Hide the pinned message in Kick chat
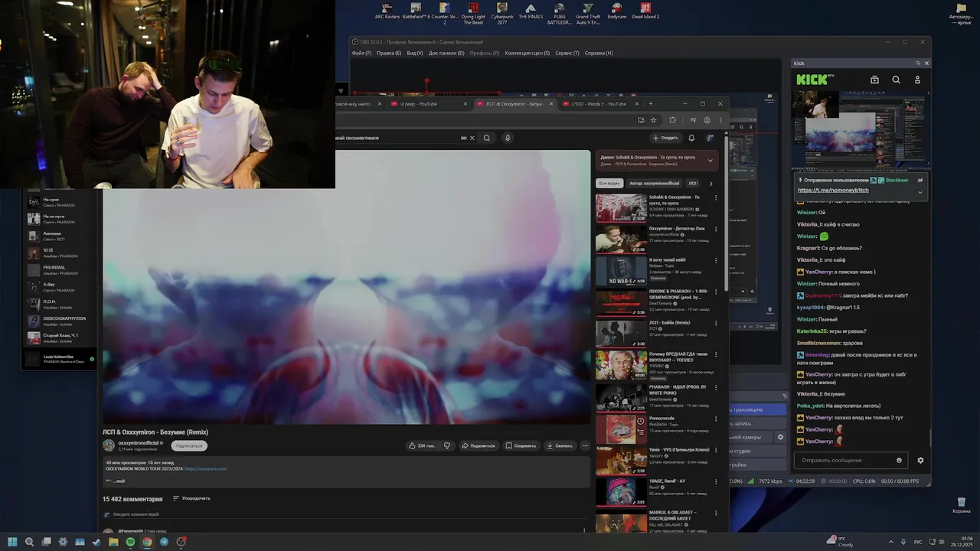Image resolution: width=980 pixels, height=551 pixels. tap(920, 181)
